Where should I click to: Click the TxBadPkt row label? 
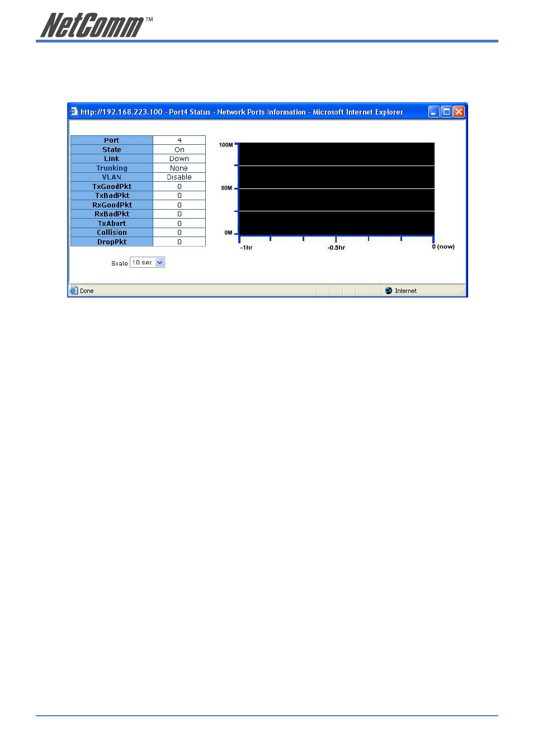pyautogui.click(x=112, y=196)
